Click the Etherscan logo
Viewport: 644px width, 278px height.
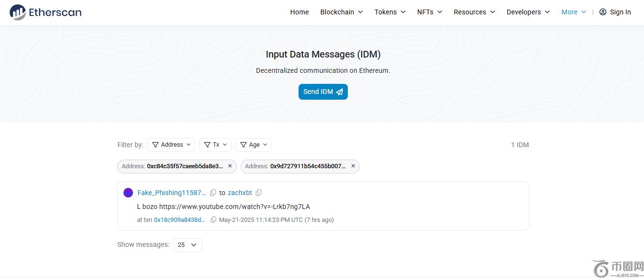pos(45,12)
